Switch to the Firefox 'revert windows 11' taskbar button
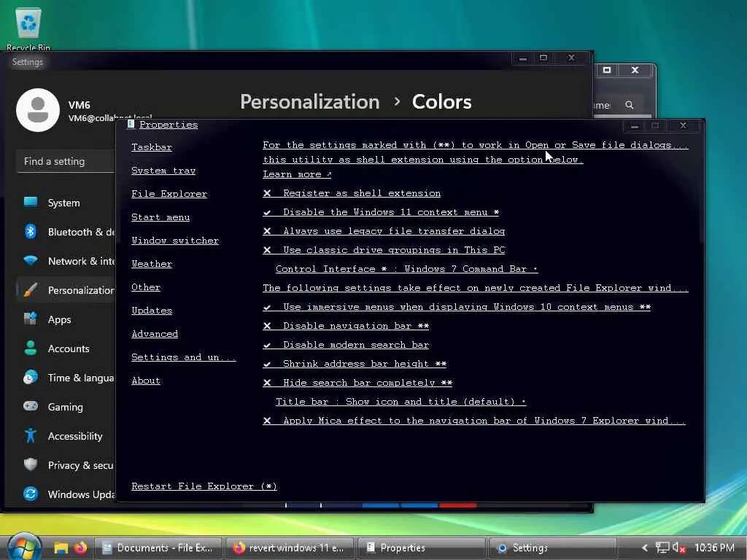 coord(290,548)
